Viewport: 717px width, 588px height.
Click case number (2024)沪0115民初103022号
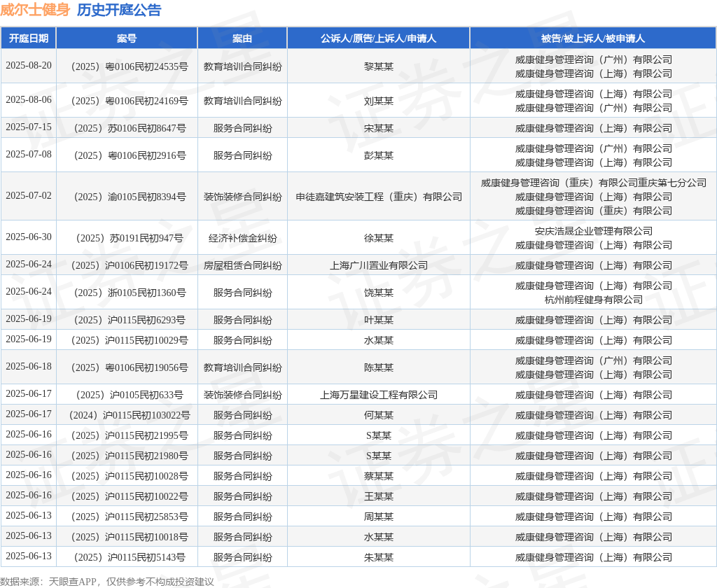tap(130, 416)
